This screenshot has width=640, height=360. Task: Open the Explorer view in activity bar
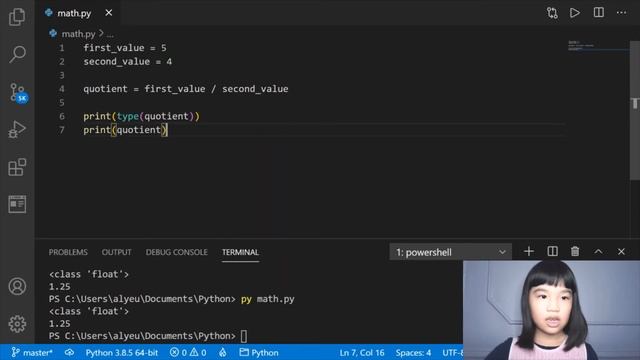17,17
